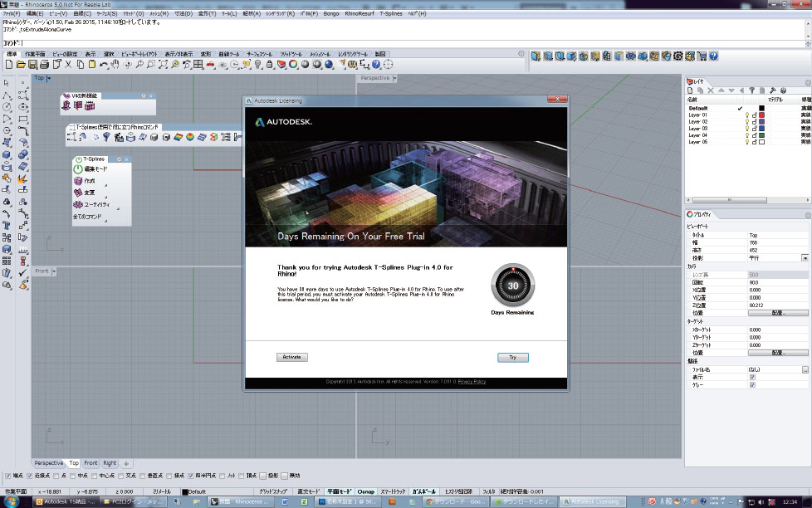Open a file with the folder icon

click(x=21, y=65)
